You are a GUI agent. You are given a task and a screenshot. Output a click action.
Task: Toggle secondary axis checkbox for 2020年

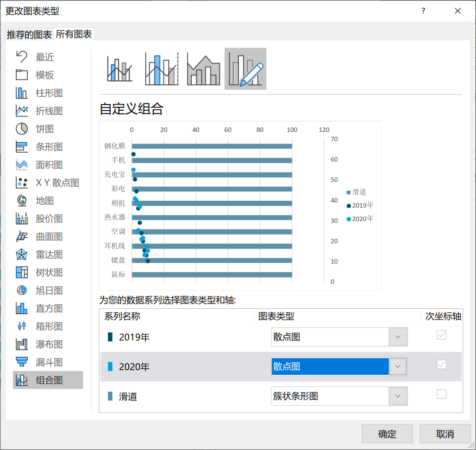[x=441, y=364]
